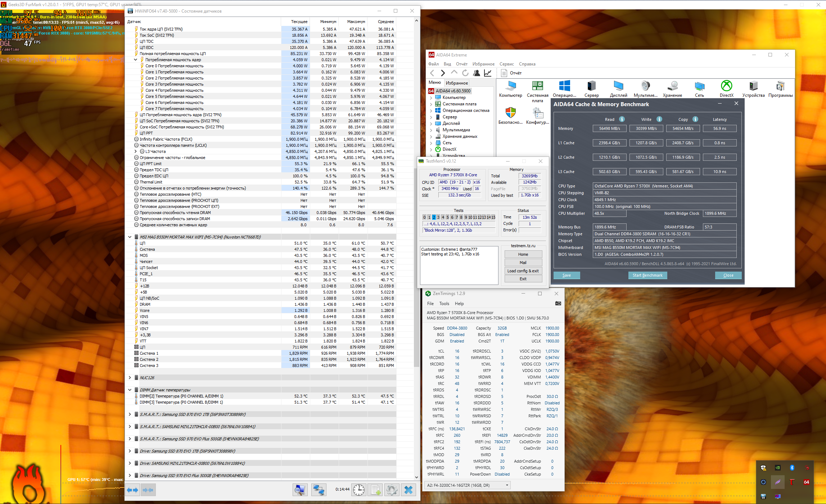Select the Сеть node in AIDA64 tree
This screenshot has width=826, height=504.
pyautogui.click(x=447, y=143)
